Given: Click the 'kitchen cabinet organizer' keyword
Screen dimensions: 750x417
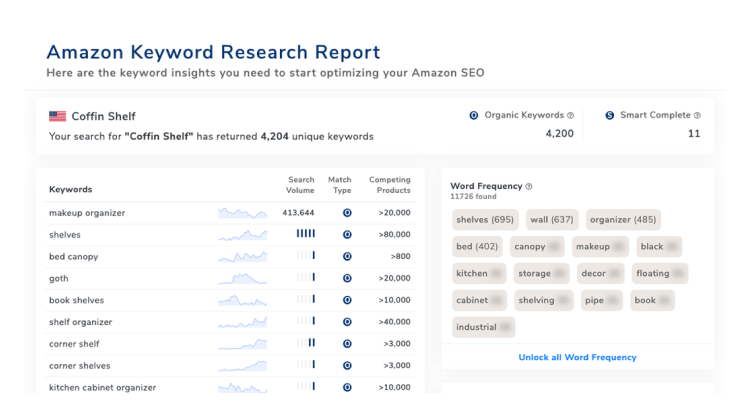Looking at the screenshot, I should point(102,388).
